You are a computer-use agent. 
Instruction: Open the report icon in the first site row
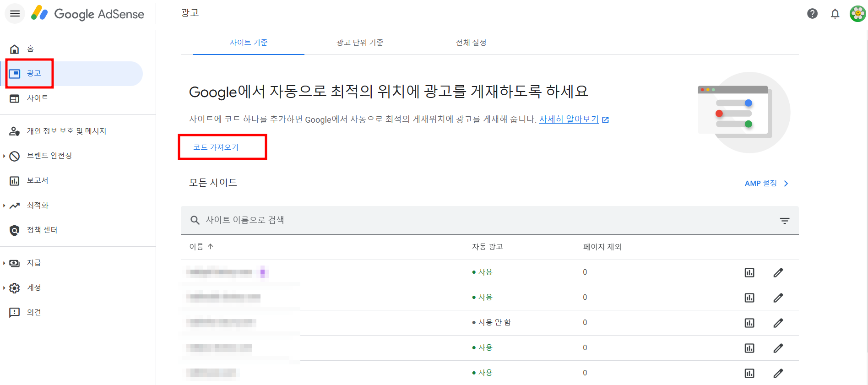[749, 273]
